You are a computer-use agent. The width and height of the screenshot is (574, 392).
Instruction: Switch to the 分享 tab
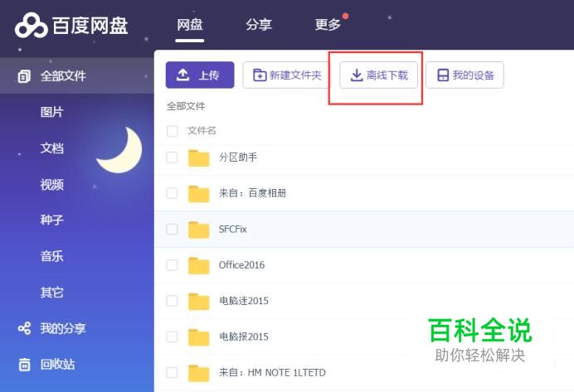[x=259, y=25]
